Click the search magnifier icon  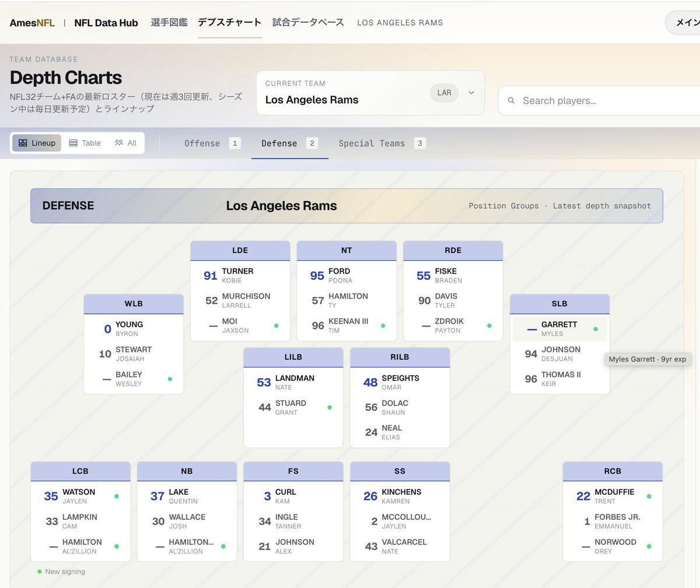pos(512,100)
